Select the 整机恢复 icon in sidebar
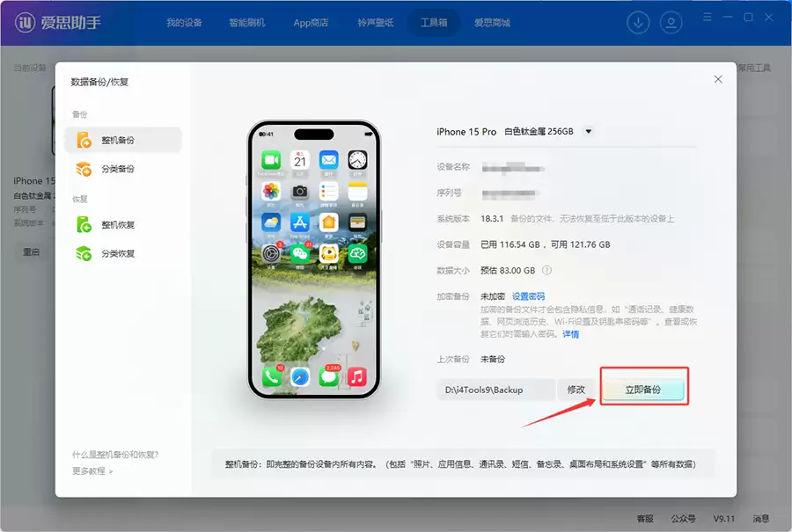Screen dimensions: 792x532 pyautogui.click(x=84, y=224)
